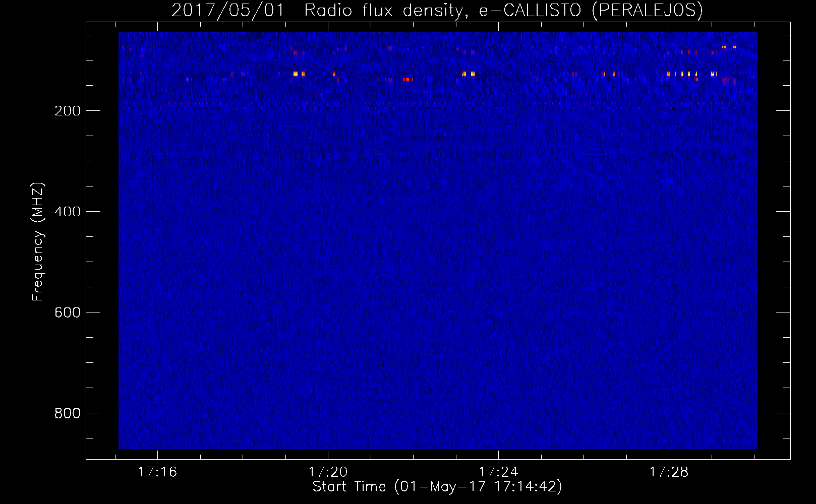Image resolution: width=816 pixels, height=504 pixels.
Task: Select the 'Frequency (MHZ)' y-axis label
Action: (38, 242)
